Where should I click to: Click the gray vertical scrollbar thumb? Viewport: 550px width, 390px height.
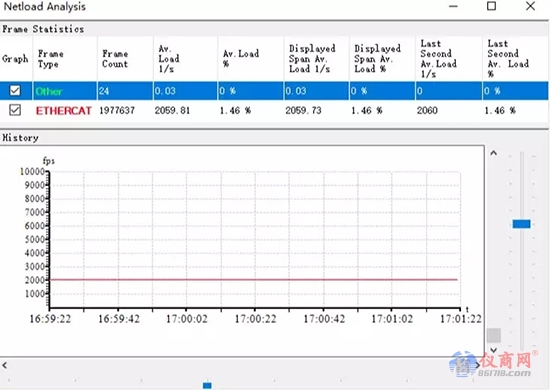pos(494,335)
